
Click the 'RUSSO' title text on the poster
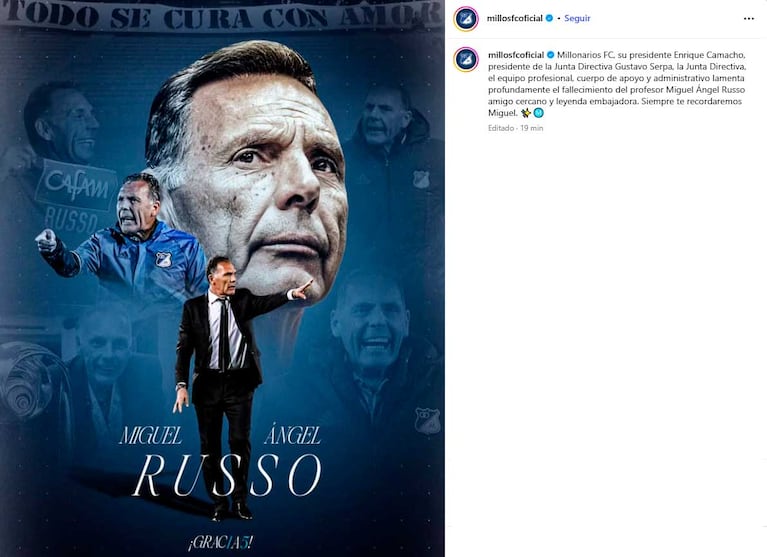point(227,475)
